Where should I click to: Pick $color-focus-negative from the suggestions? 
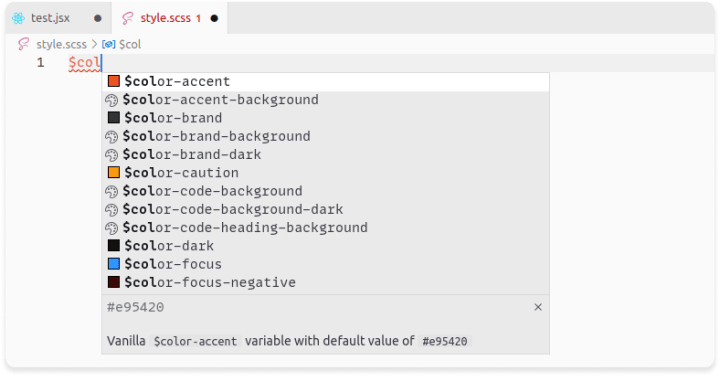click(x=325, y=282)
